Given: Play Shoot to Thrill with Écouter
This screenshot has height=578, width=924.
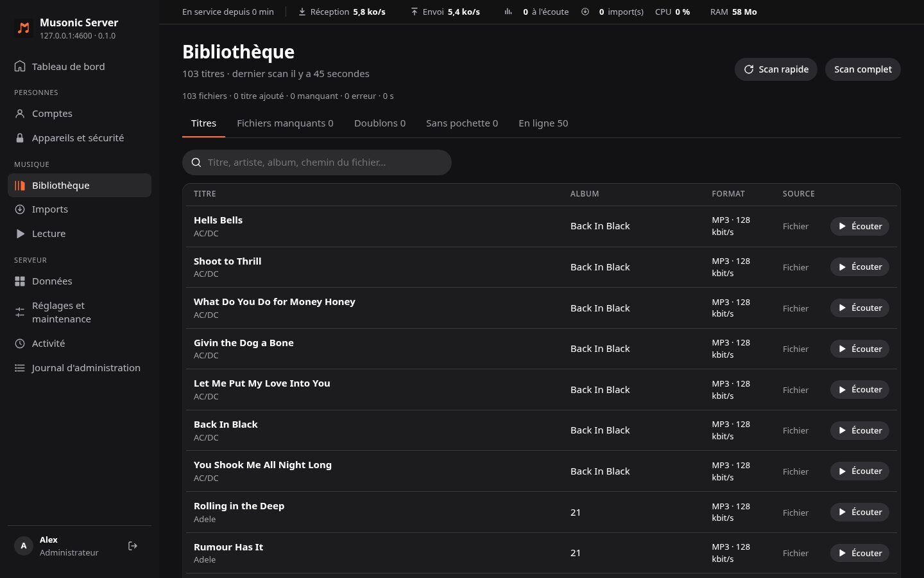Looking at the screenshot, I should (x=860, y=267).
